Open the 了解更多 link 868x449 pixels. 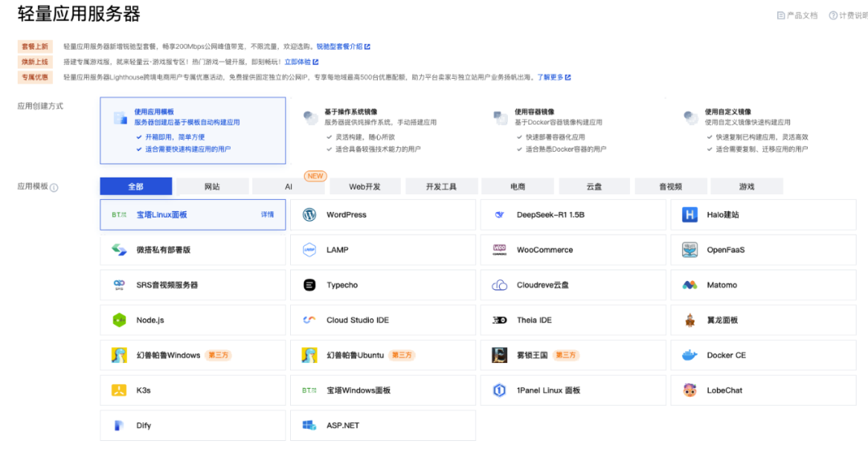(x=554, y=77)
